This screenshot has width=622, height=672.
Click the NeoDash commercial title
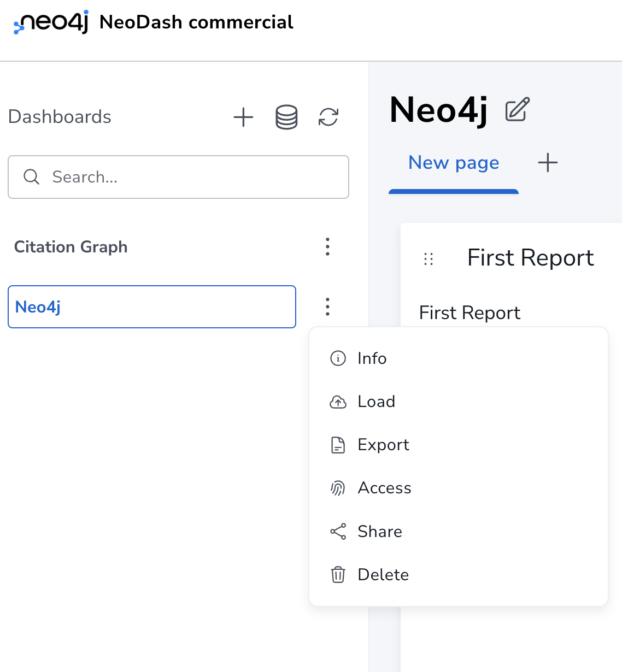(x=196, y=22)
